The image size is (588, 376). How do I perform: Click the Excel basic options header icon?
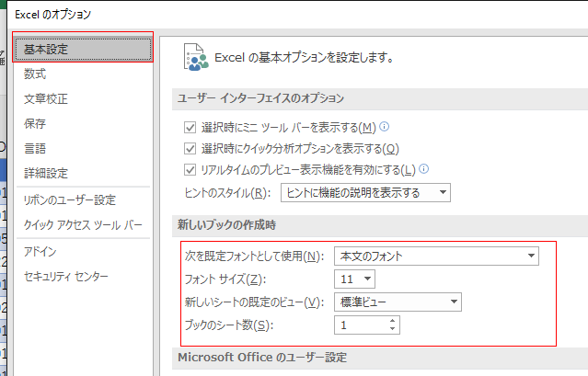point(196,57)
